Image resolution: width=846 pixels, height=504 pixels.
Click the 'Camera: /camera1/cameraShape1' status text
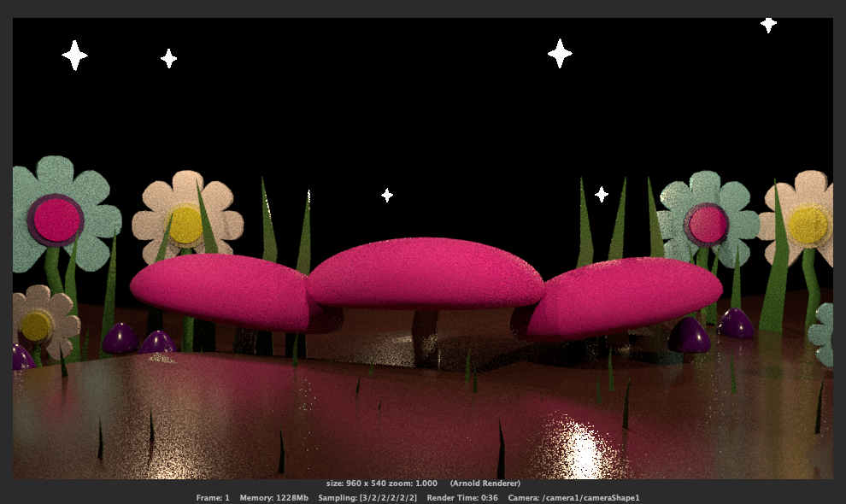pos(574,497)
